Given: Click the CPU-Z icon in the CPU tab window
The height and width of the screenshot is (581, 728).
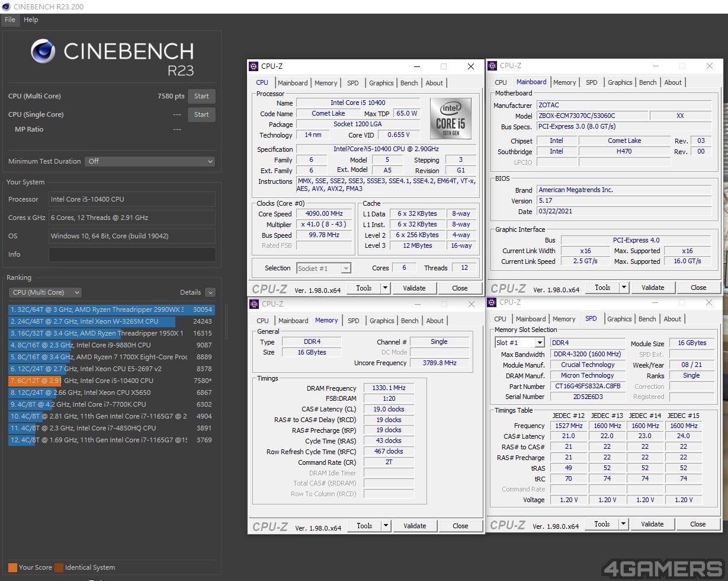Looking at the screenshot, I should (254, 66).
